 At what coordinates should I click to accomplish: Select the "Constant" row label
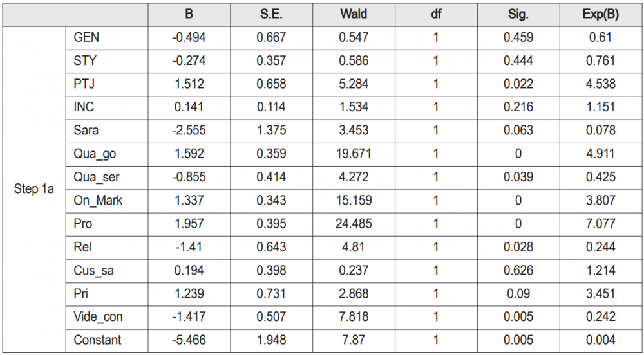98,340
